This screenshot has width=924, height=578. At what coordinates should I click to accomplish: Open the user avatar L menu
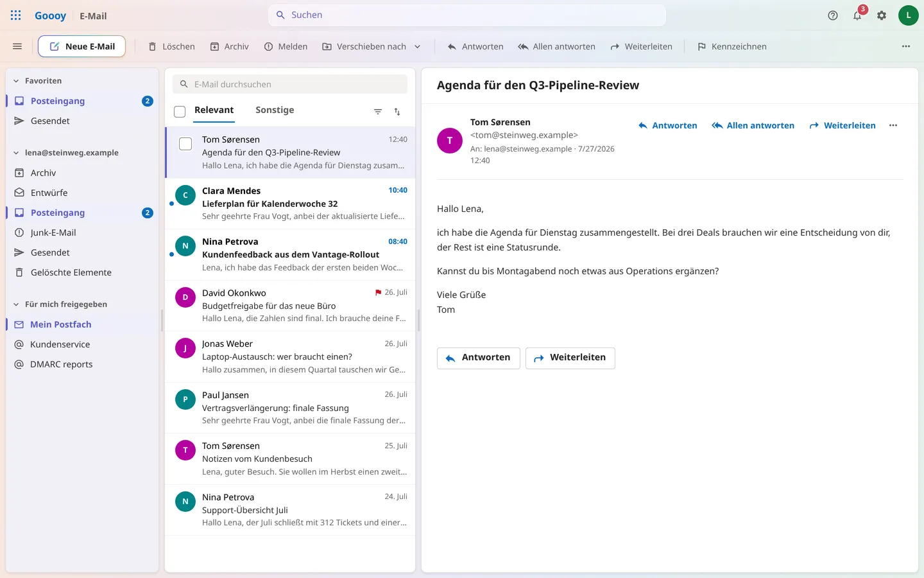pyautogui.click(x=908, y=15)
